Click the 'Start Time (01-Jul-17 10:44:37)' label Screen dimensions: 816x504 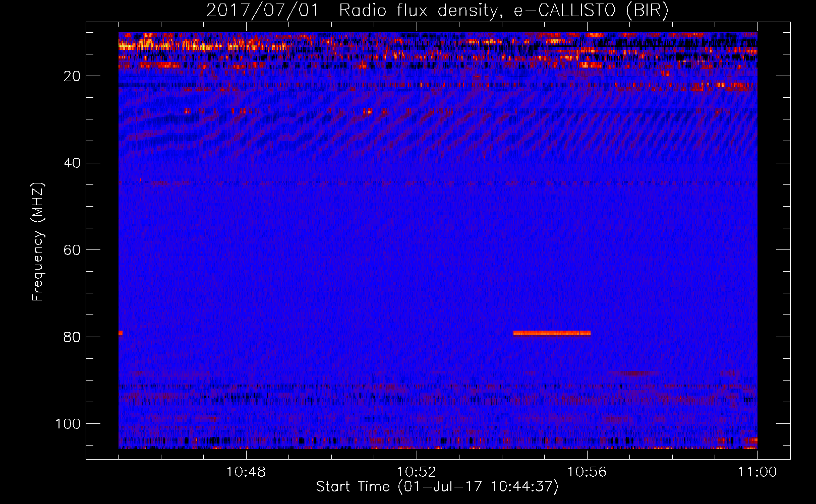pos(437,487)
